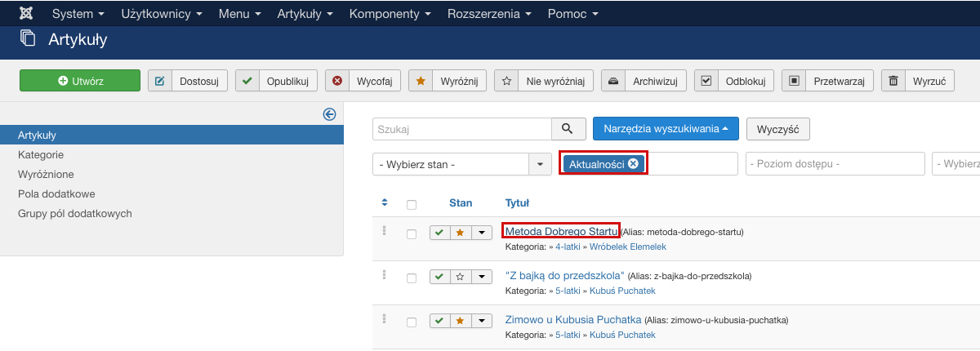This screenshot has width=980, height=351.
Task: Open actions dropdown for Z bajką do przedszkola
Action: pos(482,277)
